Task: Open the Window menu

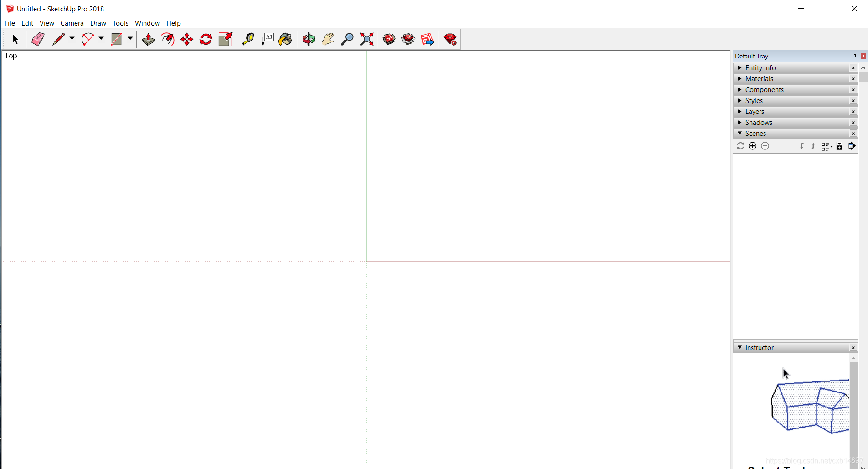Action: coord(147,23)
